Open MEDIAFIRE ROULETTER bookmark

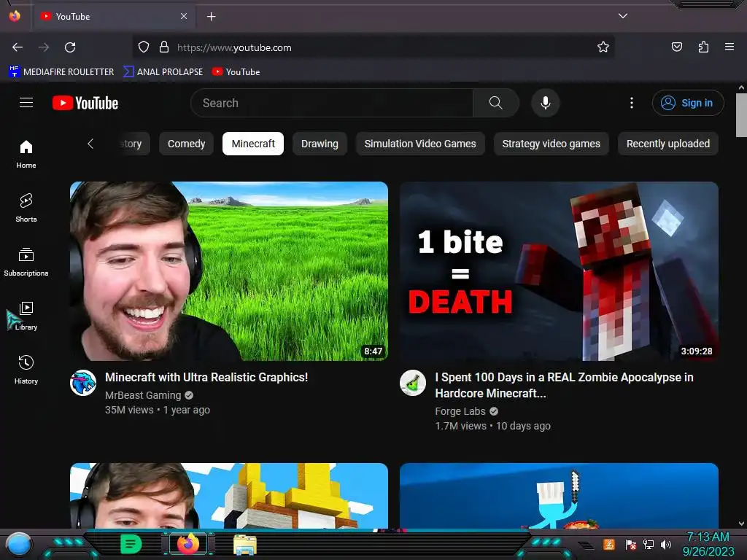pyautogui.click(x=61, y=72)
